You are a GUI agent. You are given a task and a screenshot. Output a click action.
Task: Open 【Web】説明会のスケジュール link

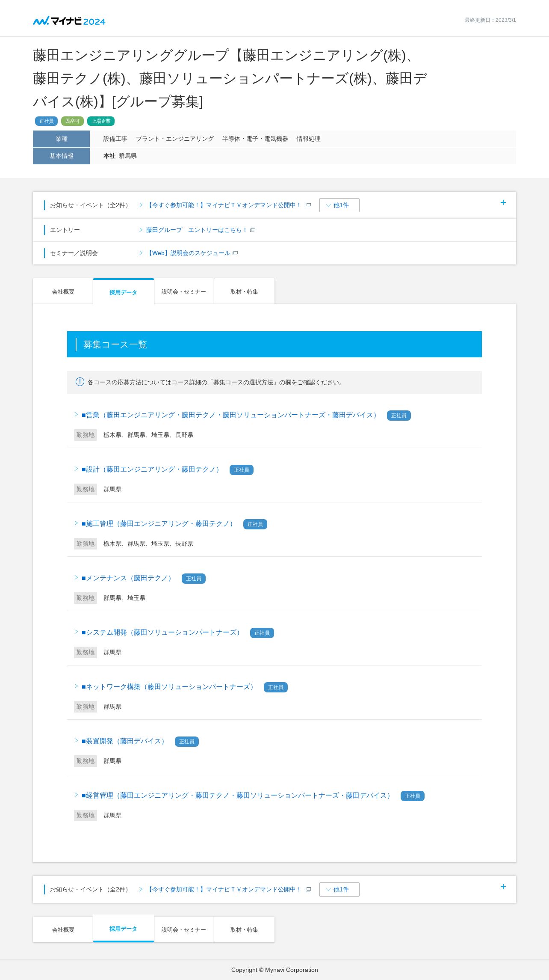188,253
